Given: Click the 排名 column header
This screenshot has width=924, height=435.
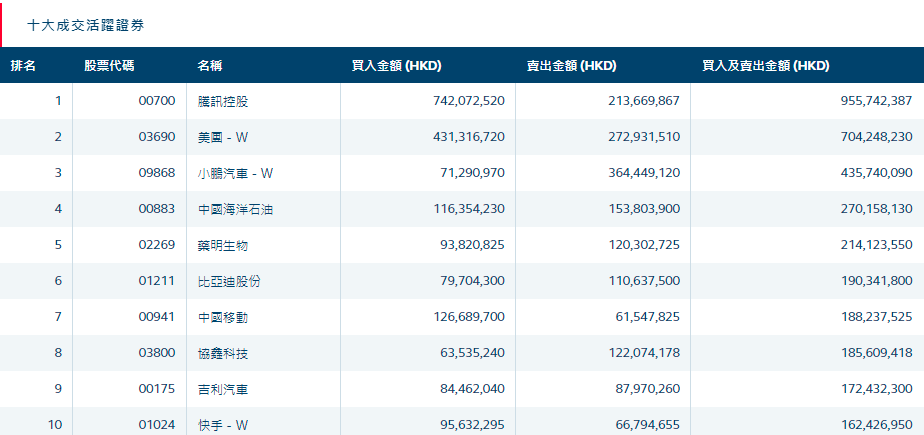Looking at the screenshot, I should click(23, 66).
